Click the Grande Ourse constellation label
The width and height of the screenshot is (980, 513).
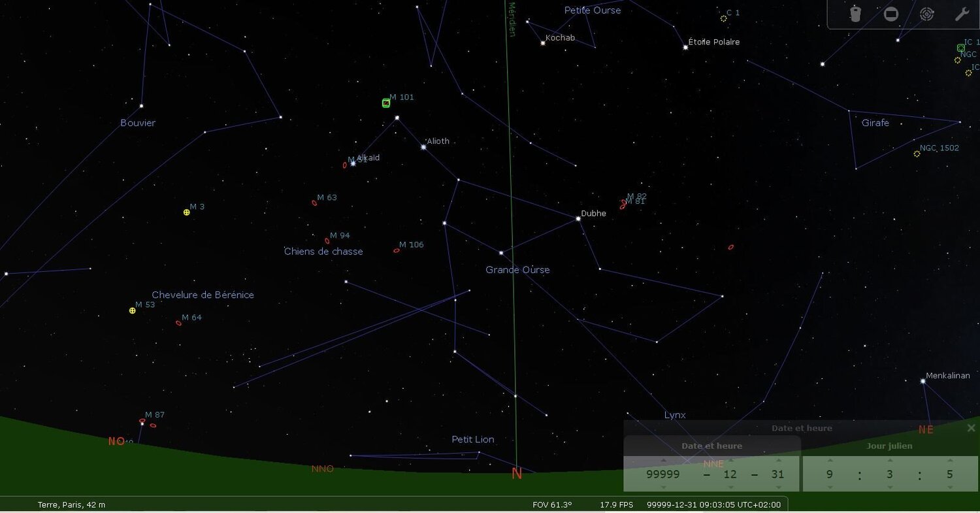click(517, 270)
